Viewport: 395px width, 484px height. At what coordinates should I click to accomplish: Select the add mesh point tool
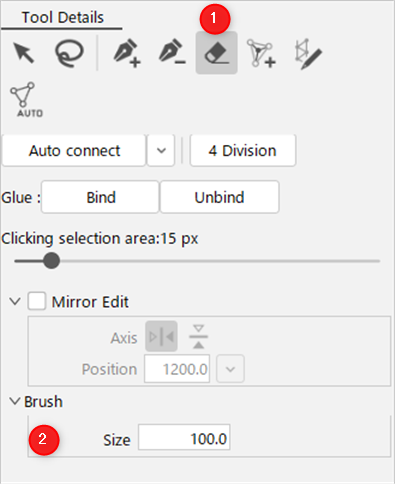point(261,53)
